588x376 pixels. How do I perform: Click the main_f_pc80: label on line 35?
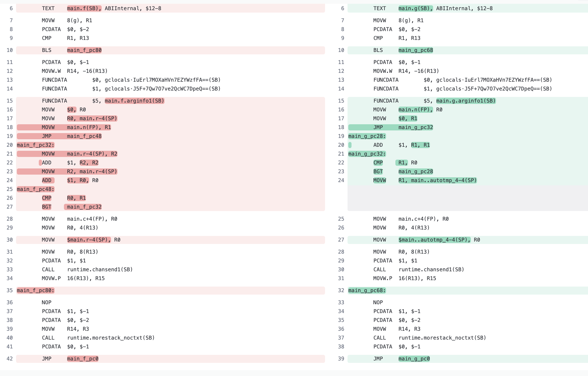click(x=36, y=290)
